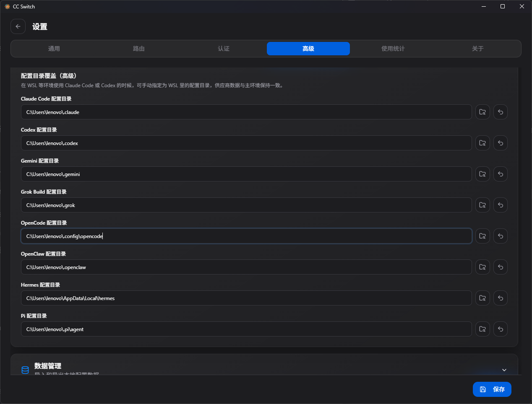Click the 保存 button
The width and height of the screenshot is (532, 404).
[492, 389]
